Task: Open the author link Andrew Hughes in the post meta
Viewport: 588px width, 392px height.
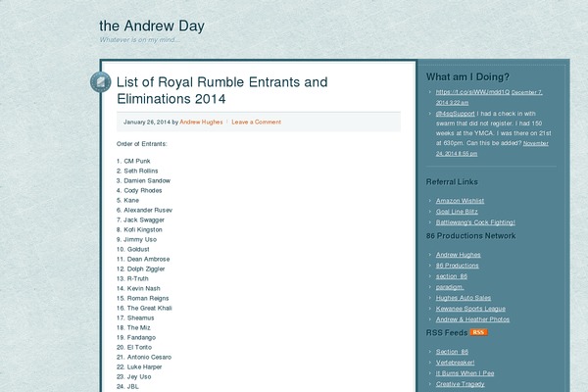Action: pyautogui.click(x=201, y=122)
